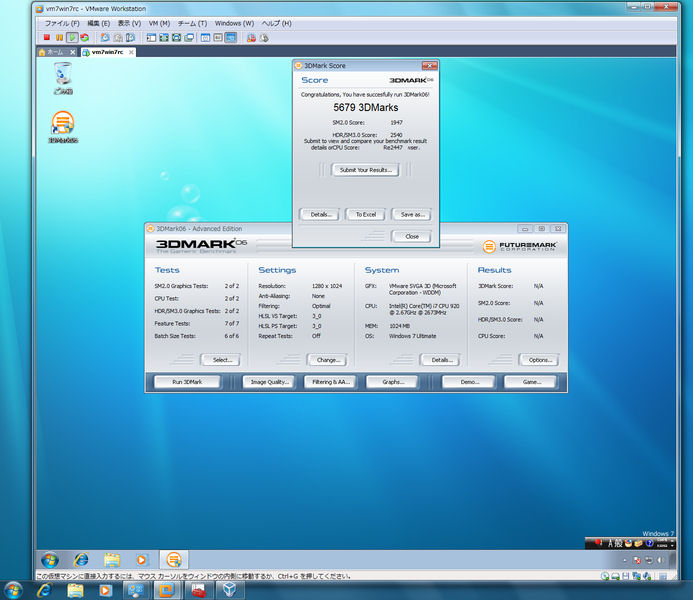
Task: Select the highlighted console view toolbar icon
Action: pos(231,38)
